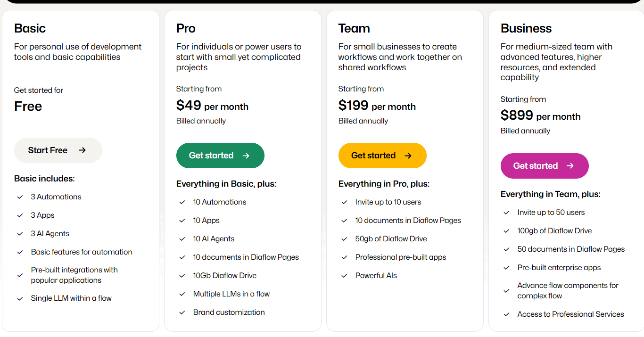The image size is (644, 337).
Task: Click the checkmark beside Single LLM within a flow
Action: click(20, 298)
